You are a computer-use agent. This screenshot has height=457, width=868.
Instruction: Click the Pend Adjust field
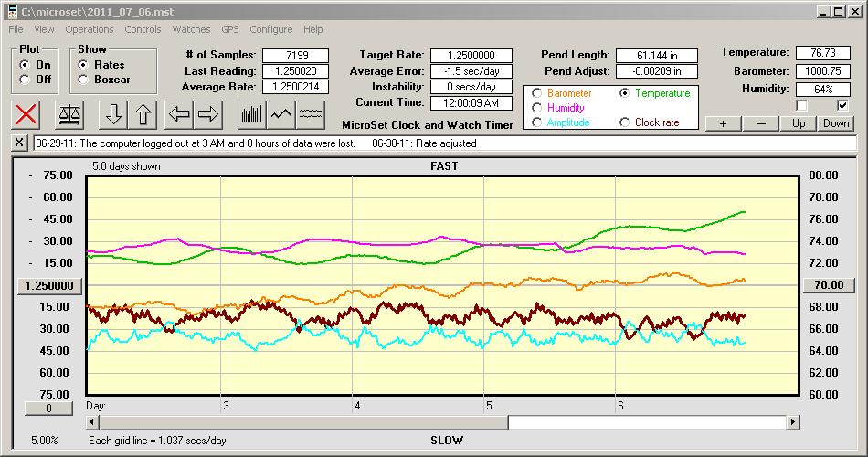pos(657,71)
